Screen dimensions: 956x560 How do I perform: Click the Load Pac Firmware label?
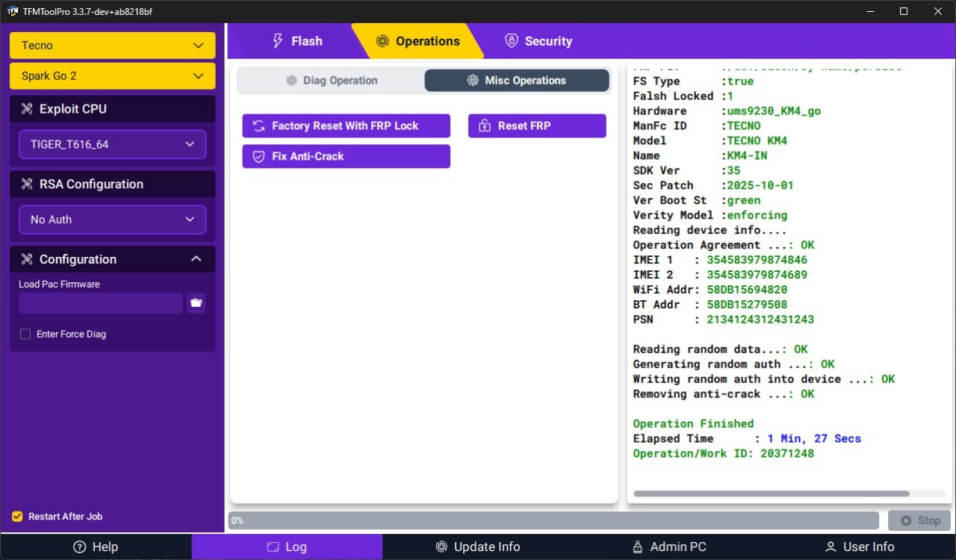click(59, 284)
